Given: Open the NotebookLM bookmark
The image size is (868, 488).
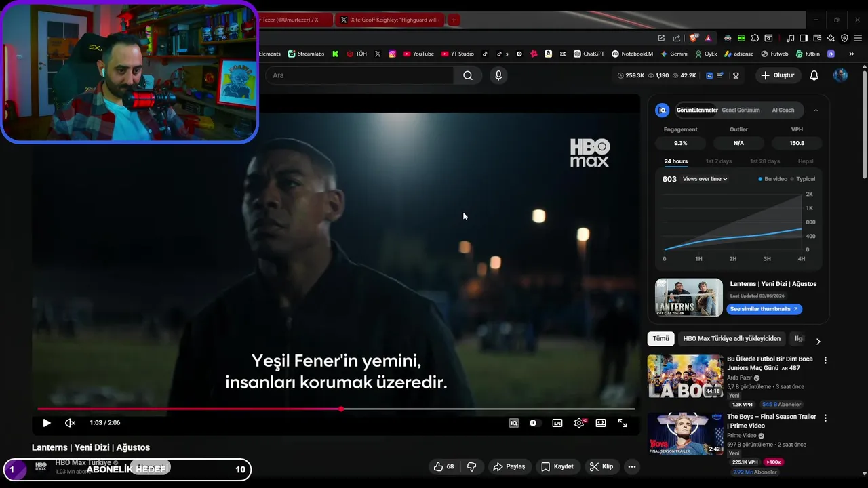Looking at the screenshot, I should click(x=632, y=54).
